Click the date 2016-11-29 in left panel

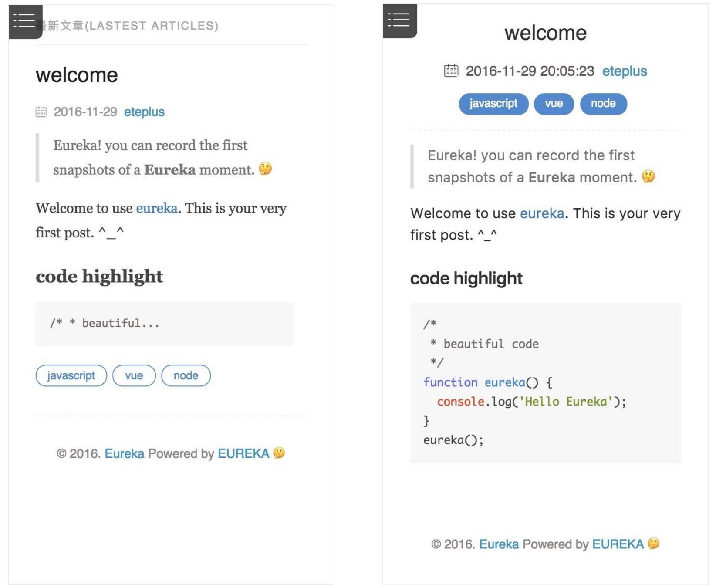pyautogui.click(x=85, y=112)
